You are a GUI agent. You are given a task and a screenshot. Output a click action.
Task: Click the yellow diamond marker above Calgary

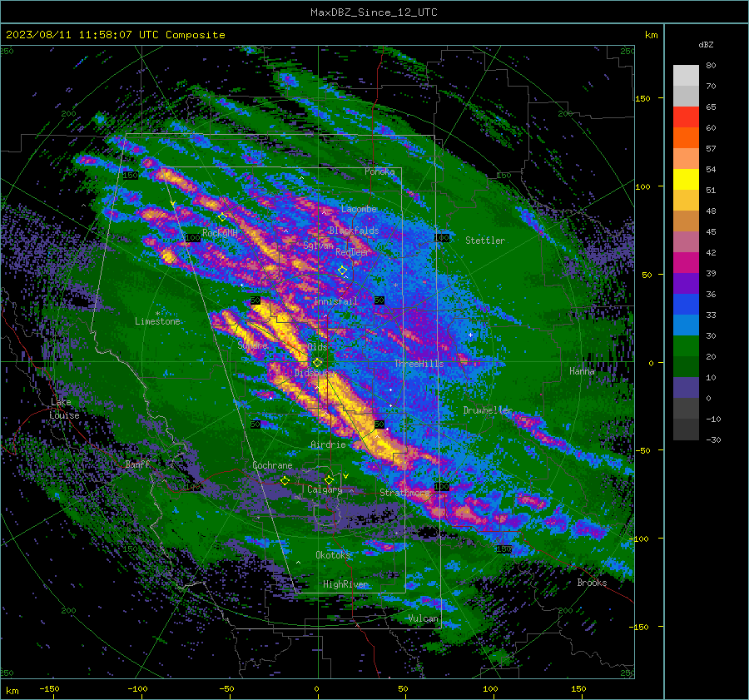329,479
